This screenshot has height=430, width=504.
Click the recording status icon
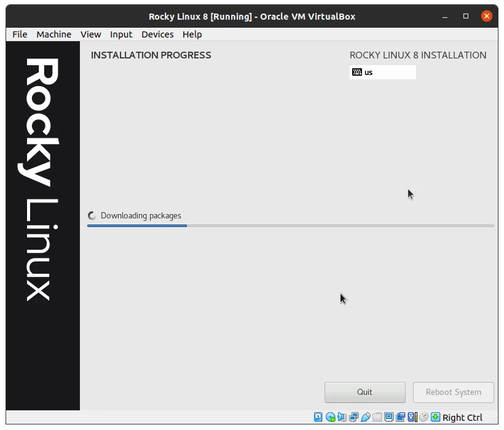pyautogui.click(x=400, y=417)
